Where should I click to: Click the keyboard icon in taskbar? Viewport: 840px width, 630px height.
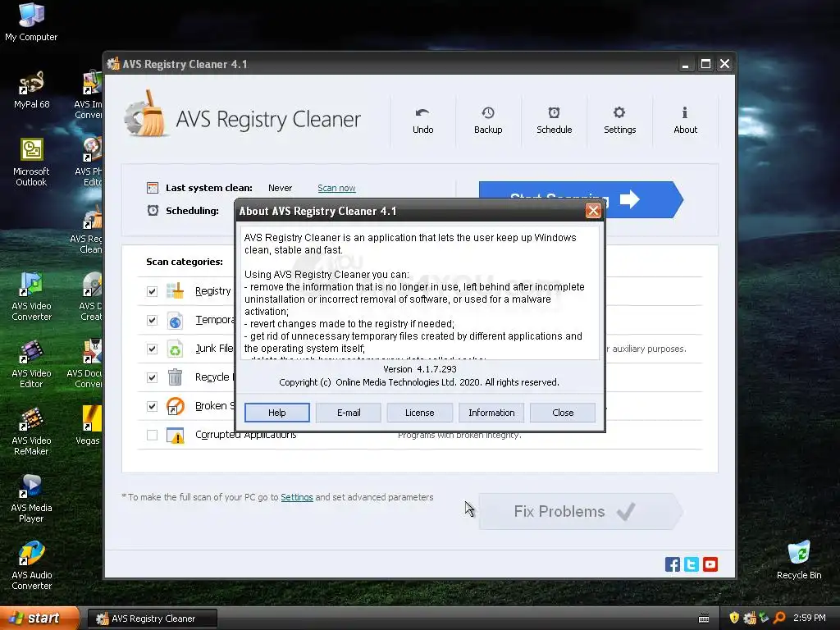(x=704, y=619)
